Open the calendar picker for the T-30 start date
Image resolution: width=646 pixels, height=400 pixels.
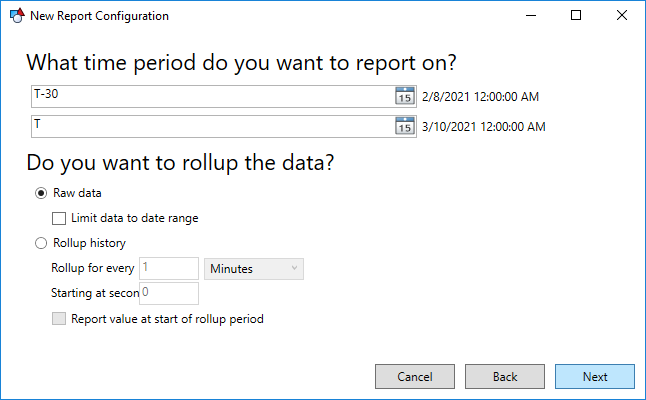tap(405, 96)
